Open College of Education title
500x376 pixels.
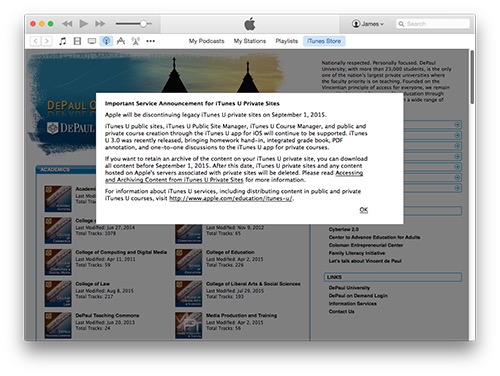click(x=230, y=252)
